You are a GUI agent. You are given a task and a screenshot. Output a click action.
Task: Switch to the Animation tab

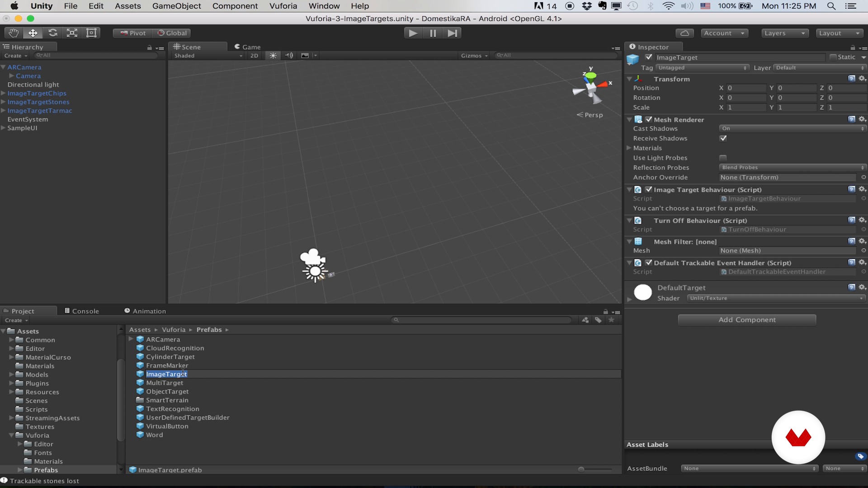(145, 311)
